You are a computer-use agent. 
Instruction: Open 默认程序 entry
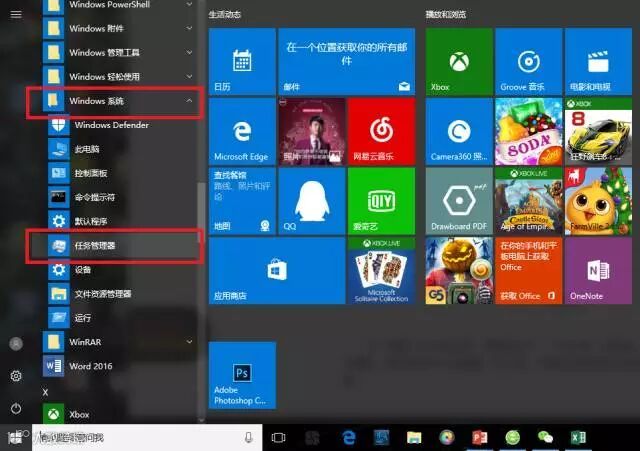(x=122, y=221)
